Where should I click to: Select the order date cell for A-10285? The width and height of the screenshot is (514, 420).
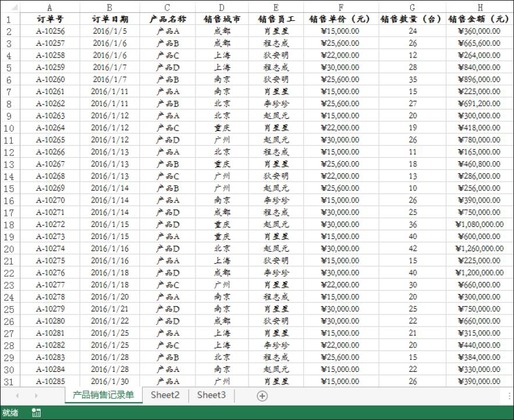pyautogui.click(x=110, y=382)
